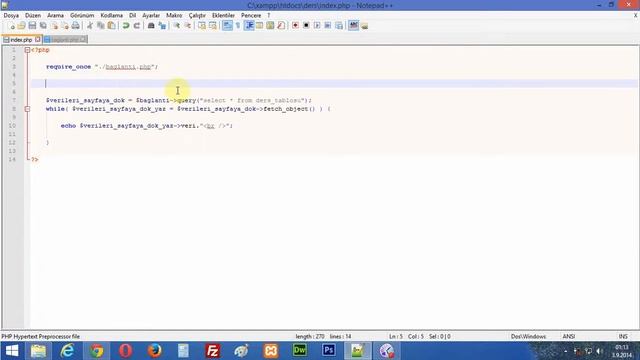Toggle synchronize horizontal scrolling icon

(x=213, y=26)
